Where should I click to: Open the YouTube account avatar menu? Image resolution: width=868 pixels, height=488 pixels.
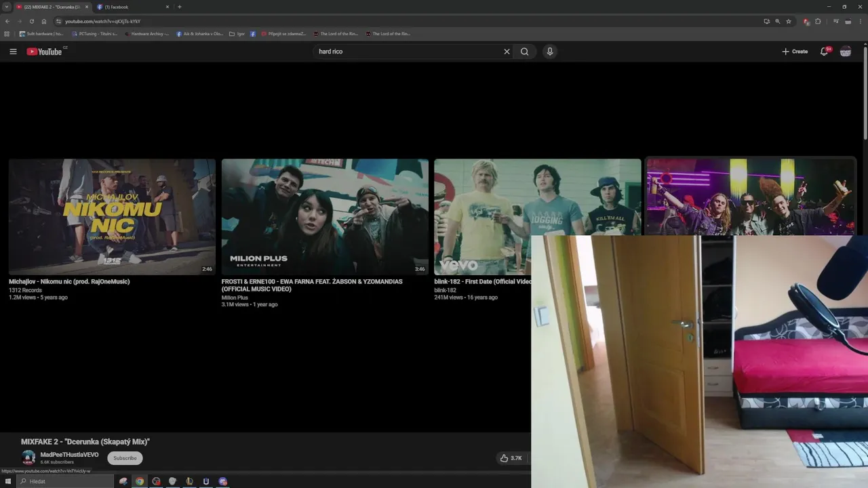pos(846,52)
